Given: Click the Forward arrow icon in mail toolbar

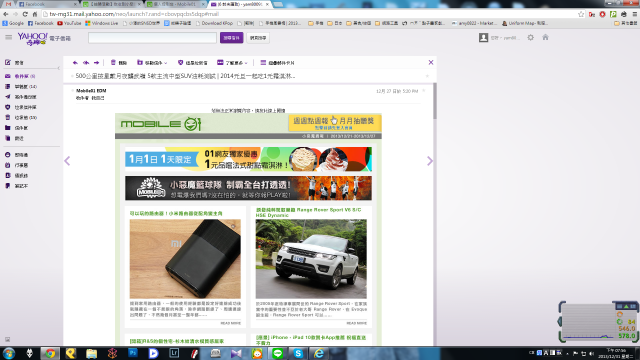Looking at the screenshot, I should [x=96, y=62].
